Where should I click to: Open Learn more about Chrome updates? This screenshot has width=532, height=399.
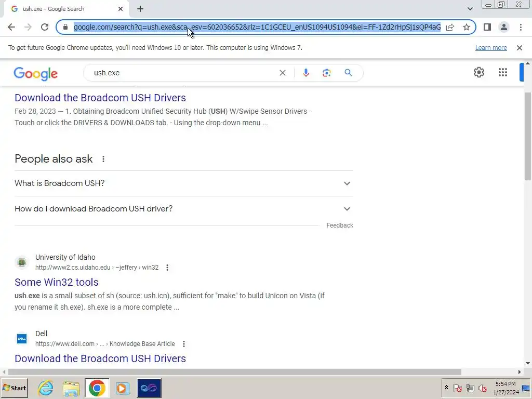[x=491, y=48]
